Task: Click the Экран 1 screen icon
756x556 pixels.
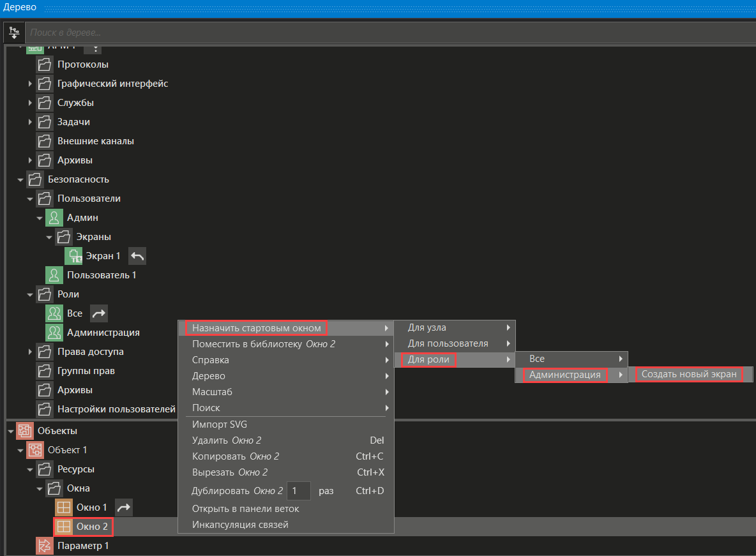Action: pos(73,256)
